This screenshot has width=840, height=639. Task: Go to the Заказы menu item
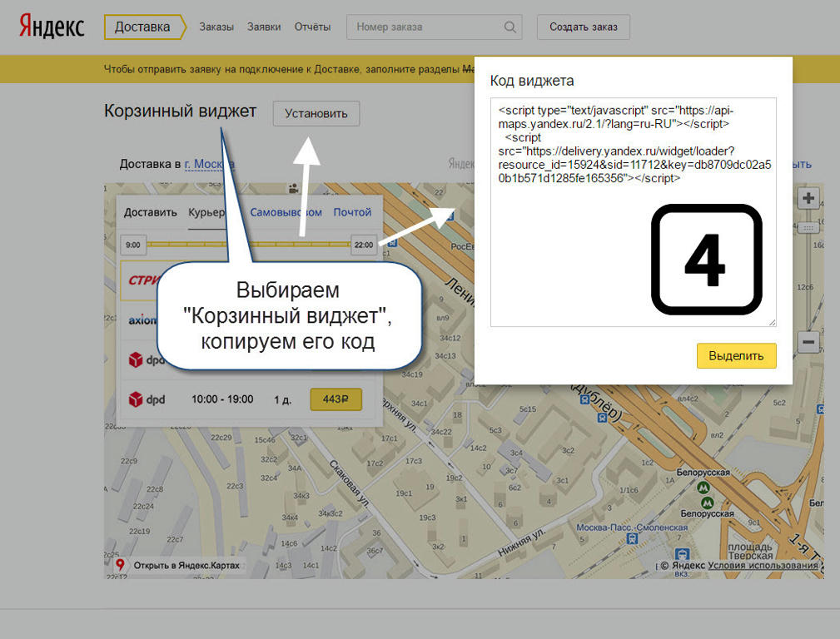coord(216,27)
